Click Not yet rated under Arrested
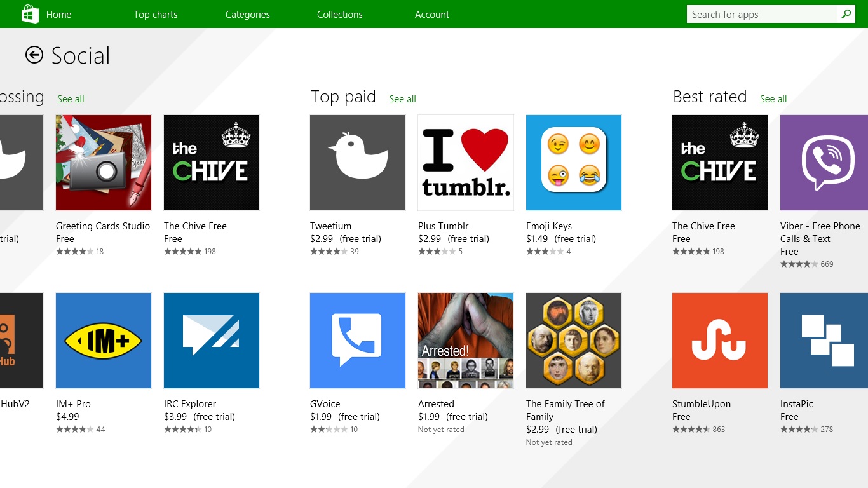Screen dimensions: 868x488 [441, 430]
